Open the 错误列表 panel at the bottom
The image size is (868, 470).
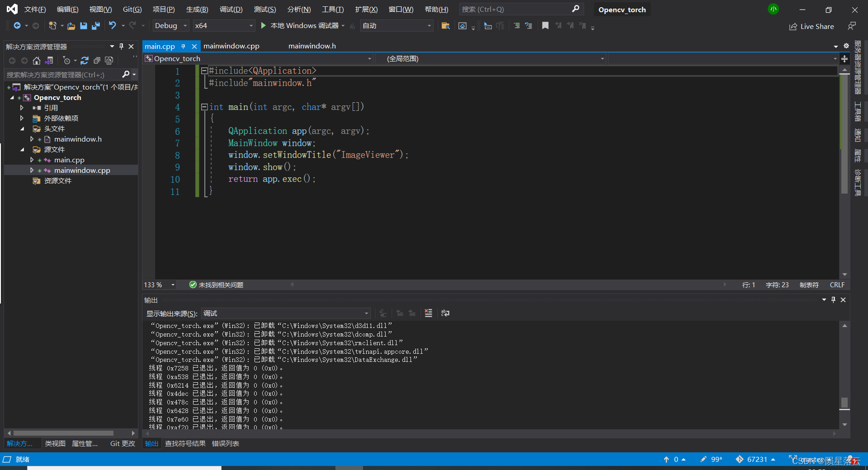pyautogui.click(x=225, y=444)
